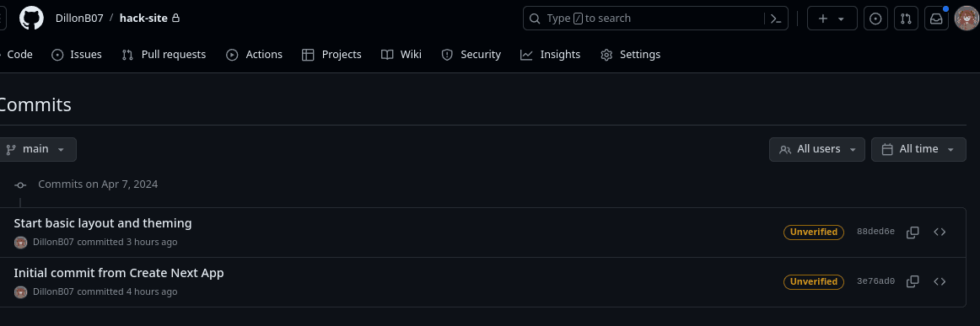Open the GitHub home logo
Viewport: 980px width, 326px height.
coord(31,19)
